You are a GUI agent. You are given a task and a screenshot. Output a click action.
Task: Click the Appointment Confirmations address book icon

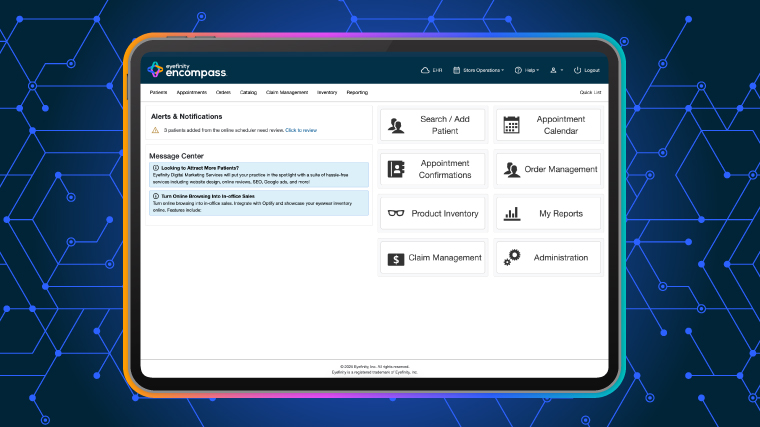[396, 169]
